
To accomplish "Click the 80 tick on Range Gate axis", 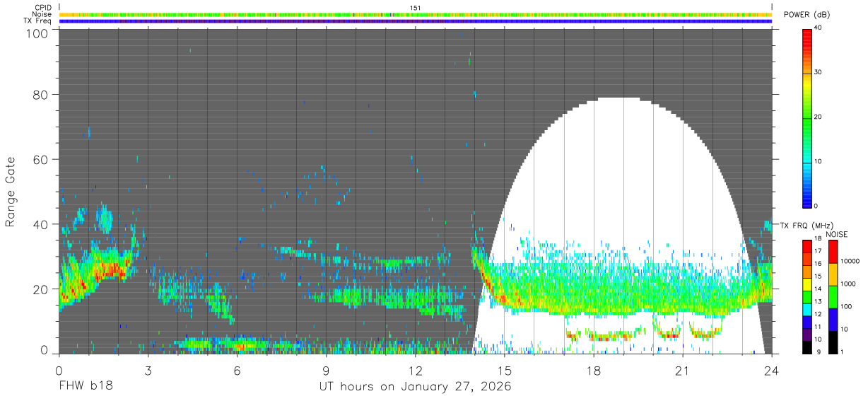I will [x=41, y=94].
